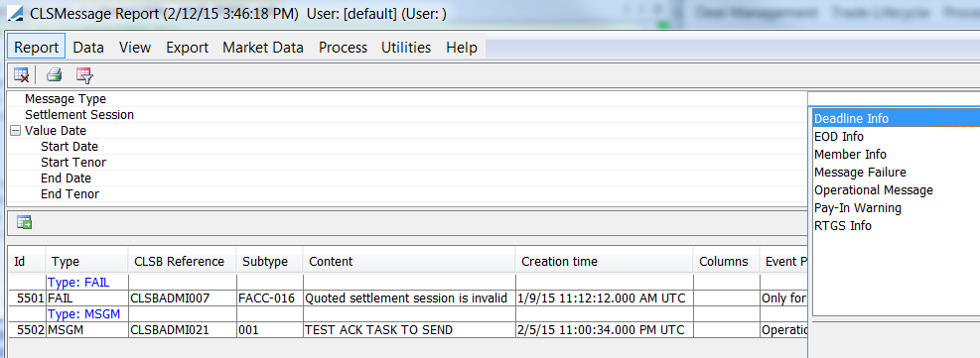
Task: Open the Market Data menu
Action: pyautogui.click(x=263, y=48)
